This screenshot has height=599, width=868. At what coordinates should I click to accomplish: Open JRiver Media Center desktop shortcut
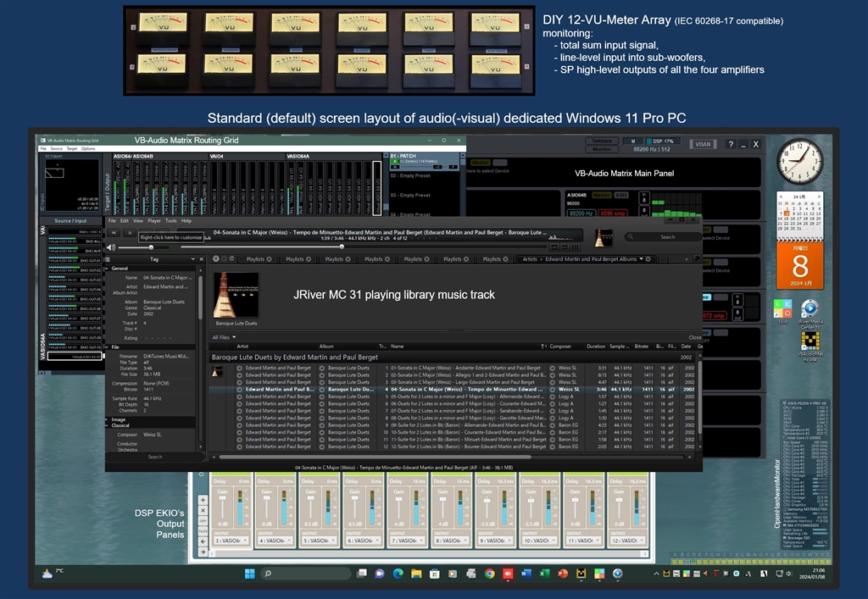[809, 309]
